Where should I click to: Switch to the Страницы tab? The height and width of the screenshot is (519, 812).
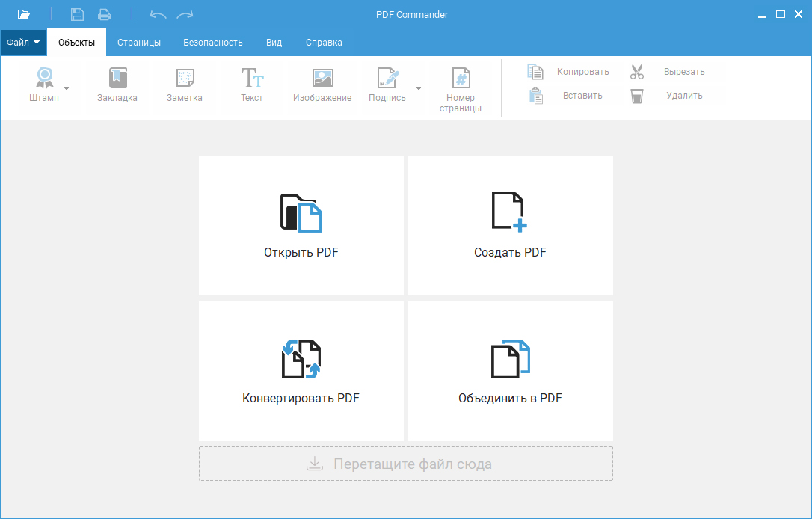point(139,43)
